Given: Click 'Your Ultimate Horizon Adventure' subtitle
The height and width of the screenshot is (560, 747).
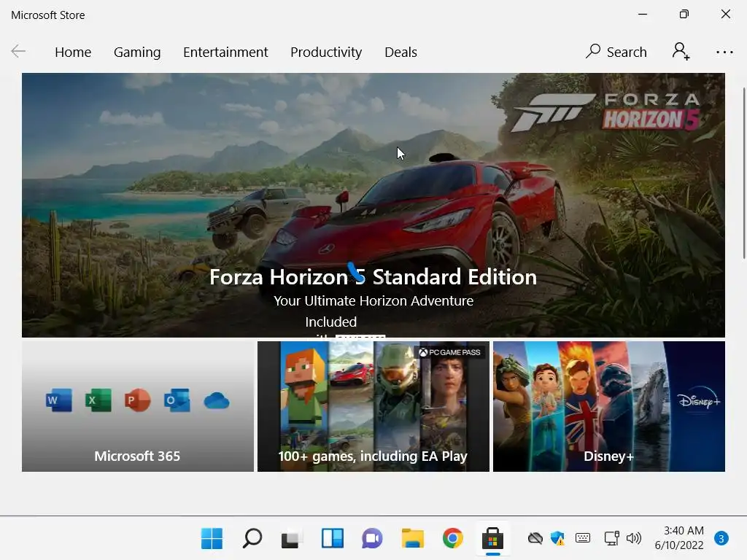Looking at the screenshot, I should click(x=373, y=301).
